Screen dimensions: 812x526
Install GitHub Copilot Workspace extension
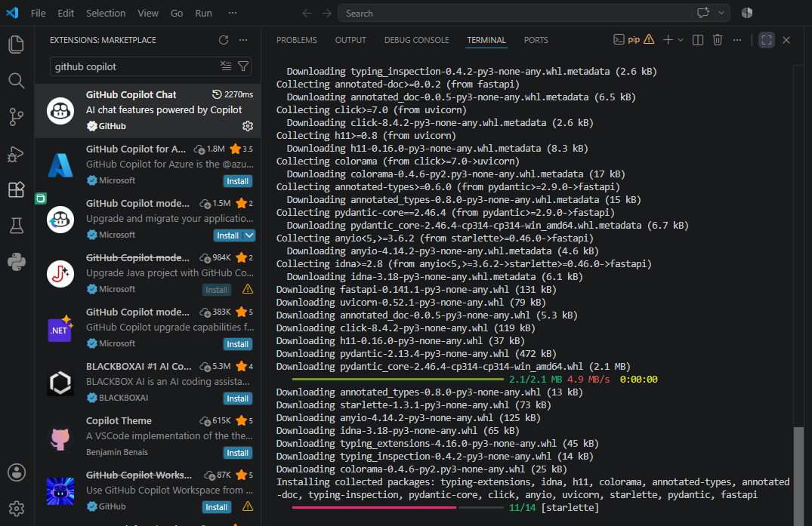pyautogui.click(x=217, y=507)
